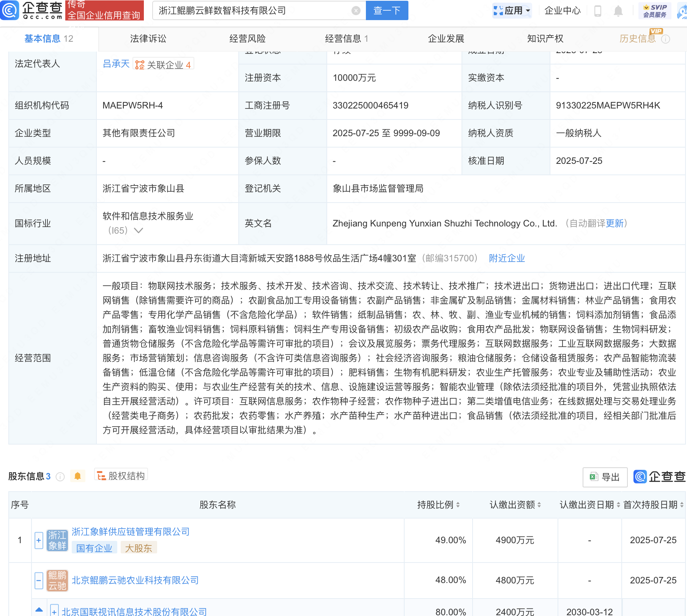Click info icon beside history tab

(666, 39)
